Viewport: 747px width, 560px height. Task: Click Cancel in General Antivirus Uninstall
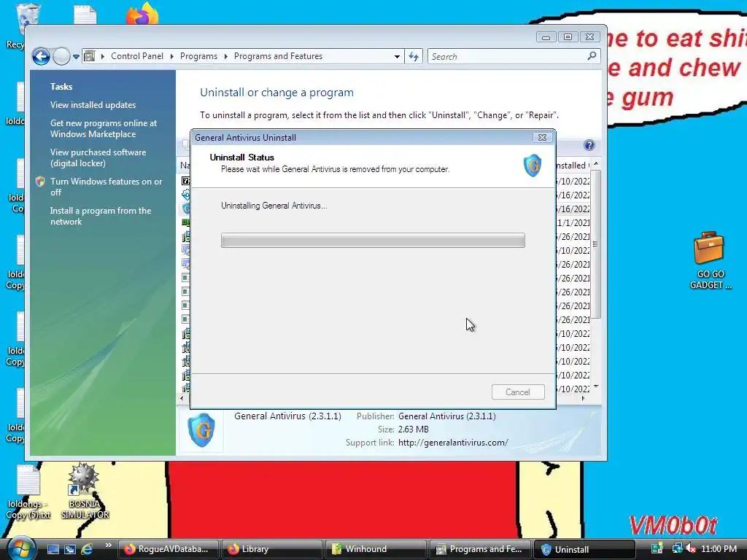[x=518, y=392]
